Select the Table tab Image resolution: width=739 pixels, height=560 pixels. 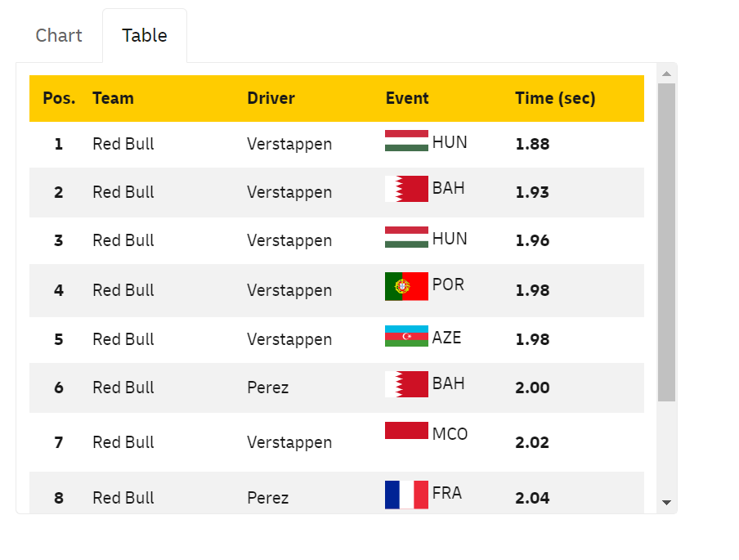pos(145,36)
